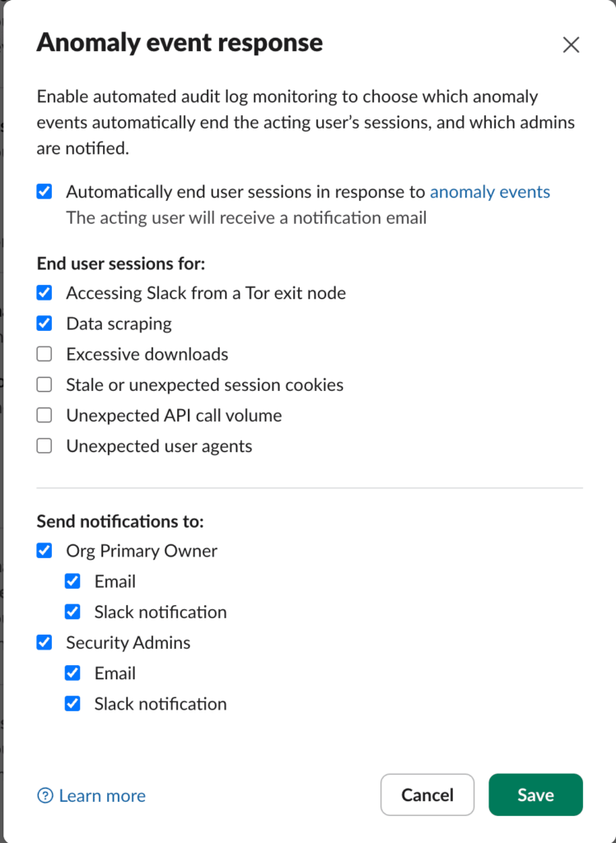Enable Excessive downloads
This screenshot has width=616, height=843.
click(44, 353)
